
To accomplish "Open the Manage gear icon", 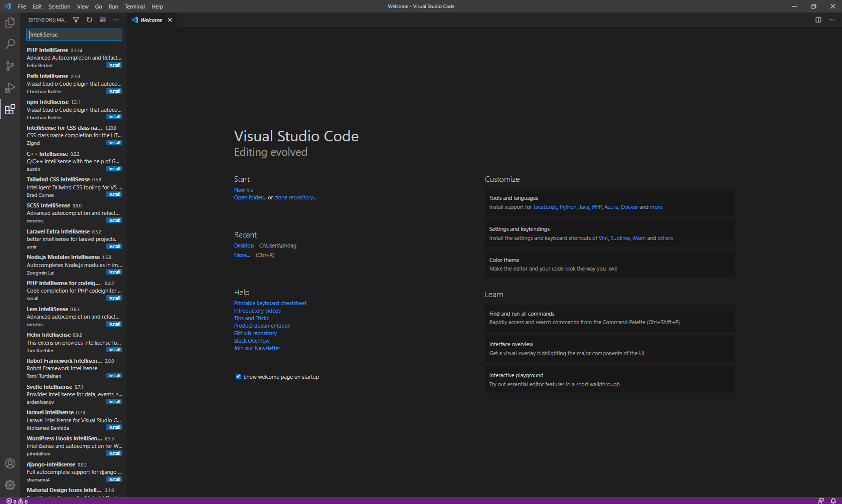I will pos(10,485).
